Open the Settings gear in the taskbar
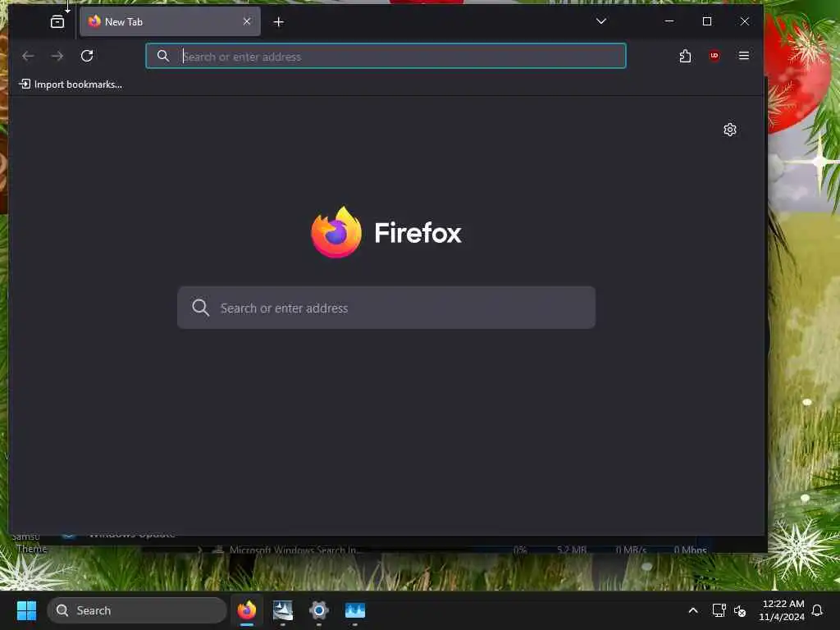Screen dimensions: 840x630 (x=319, y=610)
